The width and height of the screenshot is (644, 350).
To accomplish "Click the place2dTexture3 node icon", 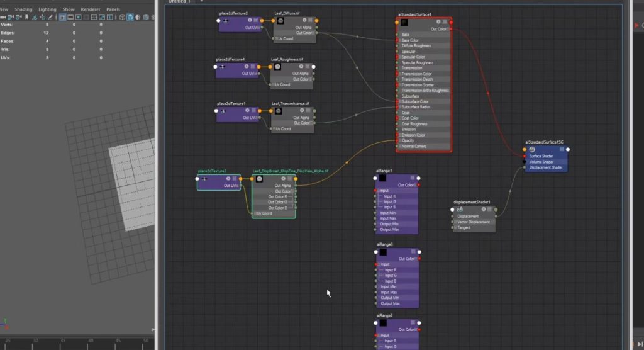I will tap(204, 179).
